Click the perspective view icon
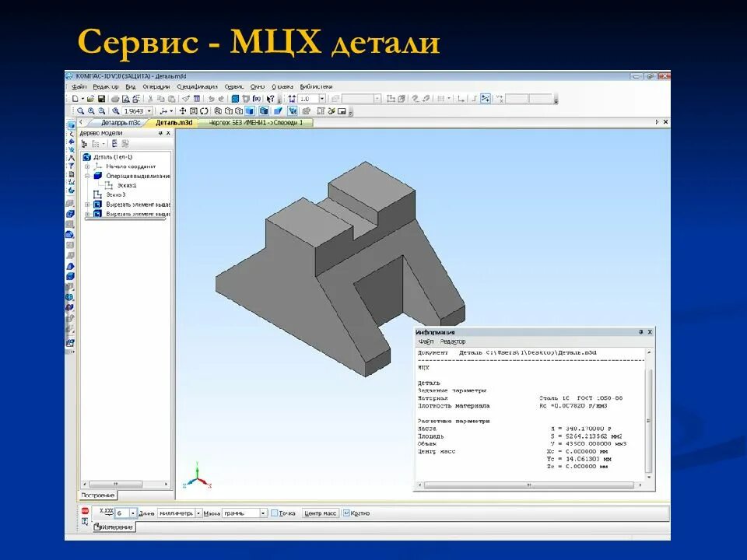Screen dimensions: 747x560 click(x=278, y=111)
